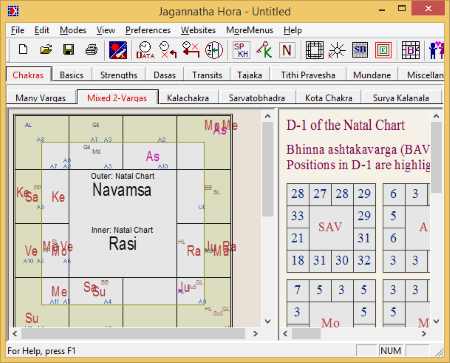Click the two people compatibility icon
This screenshot has width=450, height=363.
(436, 50)
